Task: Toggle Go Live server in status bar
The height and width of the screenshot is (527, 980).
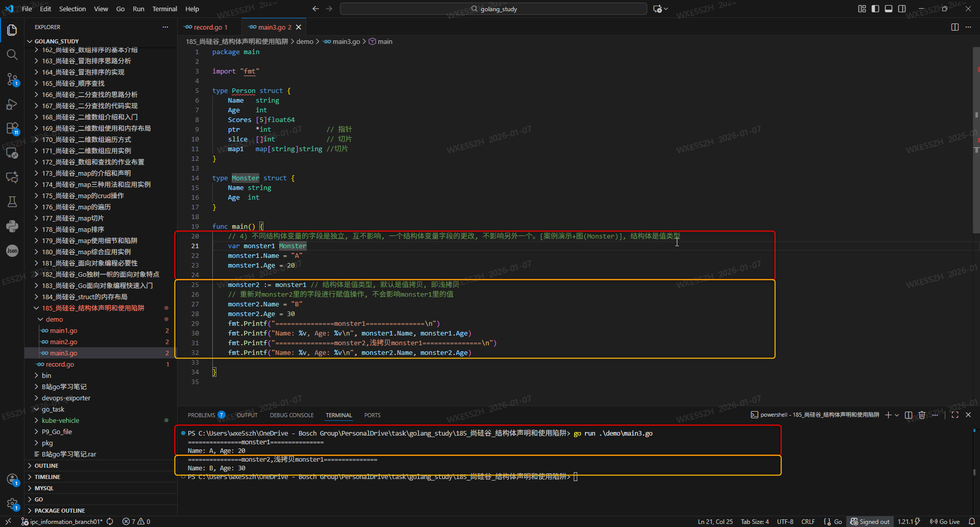Action: 945,522
